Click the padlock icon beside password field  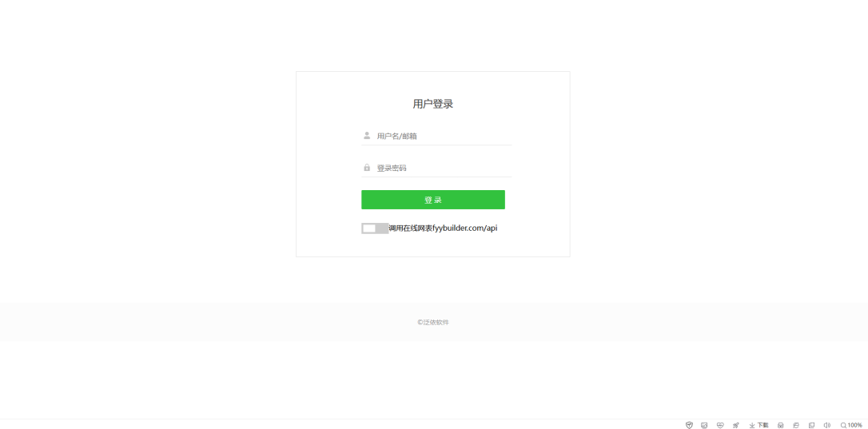coord(367,167)
